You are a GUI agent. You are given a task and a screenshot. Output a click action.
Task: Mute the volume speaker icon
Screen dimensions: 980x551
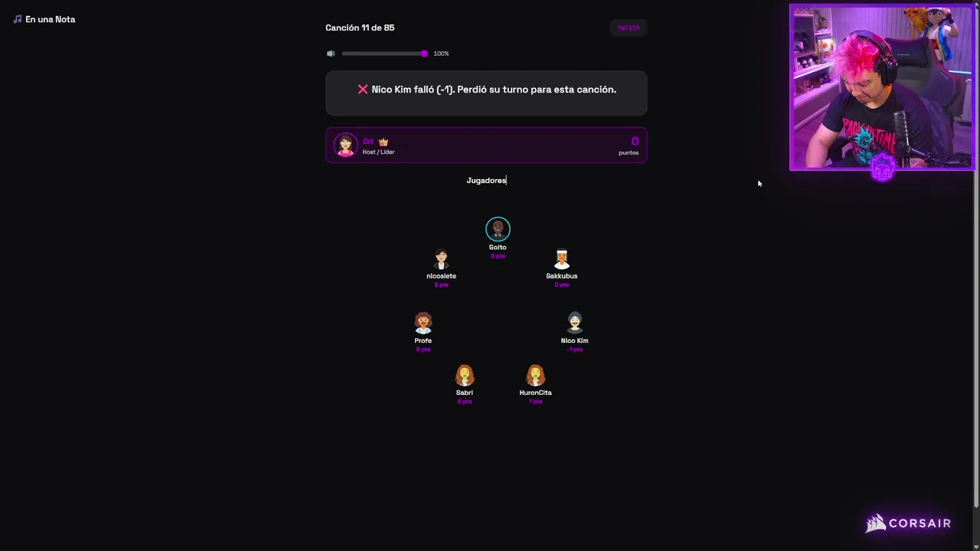(x=331, y=54)
